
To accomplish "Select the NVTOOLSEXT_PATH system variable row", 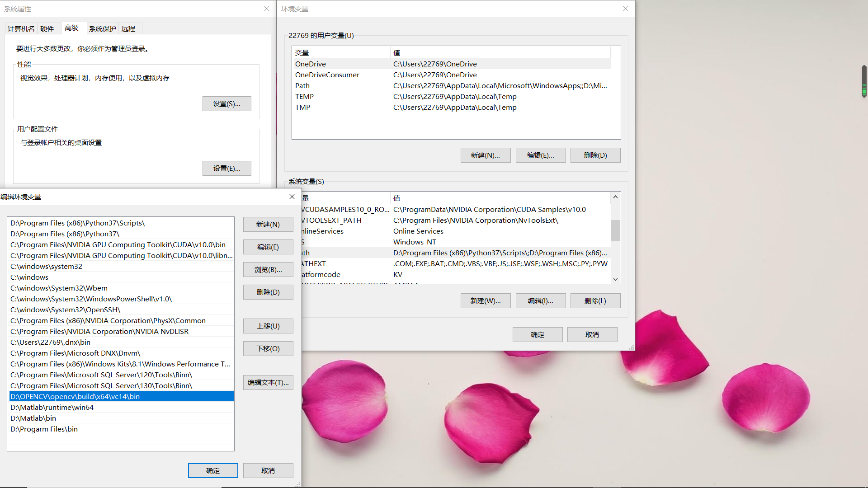I will point(456,221).
